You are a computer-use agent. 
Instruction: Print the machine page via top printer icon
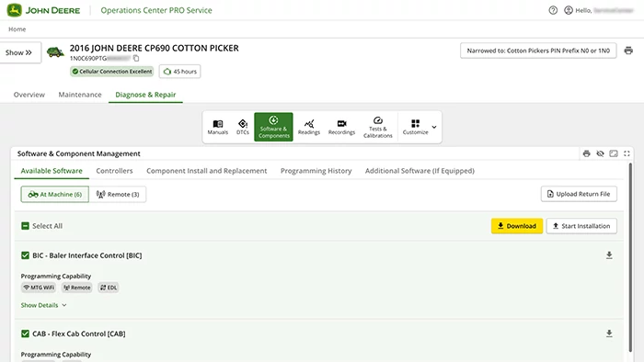click(628, 51)
